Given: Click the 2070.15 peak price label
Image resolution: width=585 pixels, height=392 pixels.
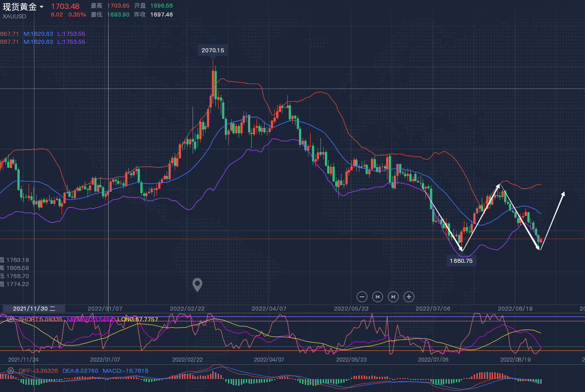Looking at the screenshot, I should point(213,51).
